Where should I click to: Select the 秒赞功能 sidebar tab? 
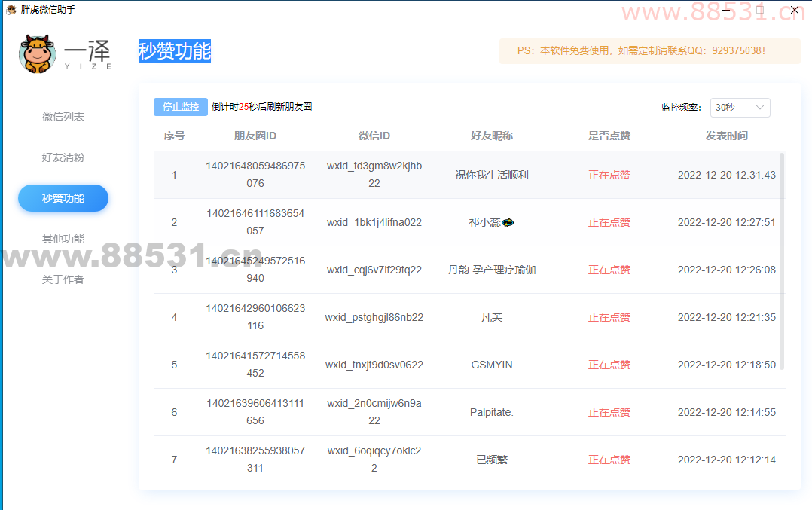(x=63, y=198)
